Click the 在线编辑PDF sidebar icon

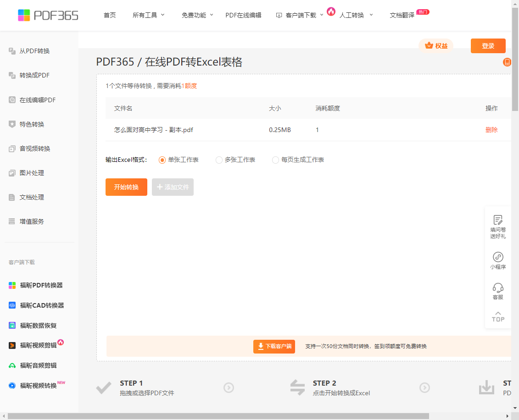12,100
